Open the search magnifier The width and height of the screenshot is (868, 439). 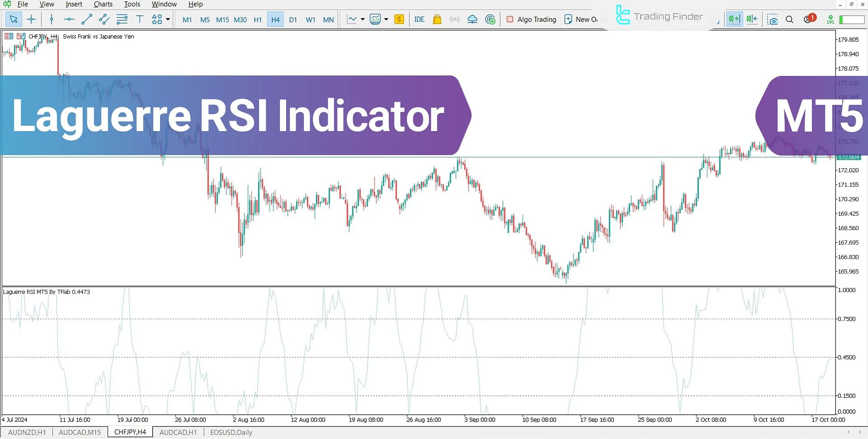click(x=790, y=19)
